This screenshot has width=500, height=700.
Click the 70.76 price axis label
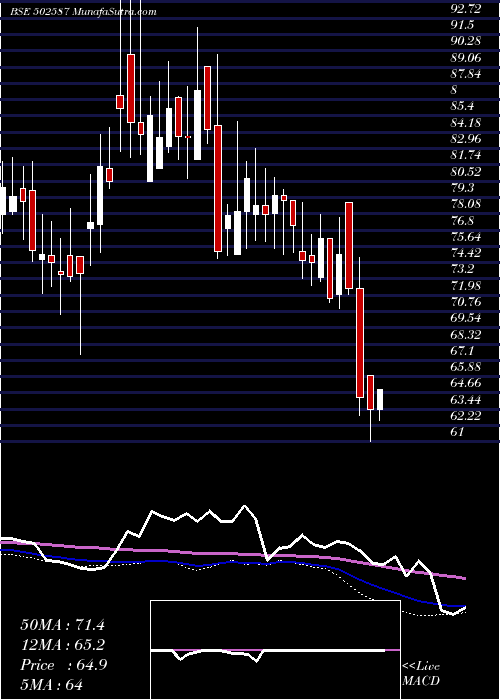pyautogui.click(x=466, y=302)
